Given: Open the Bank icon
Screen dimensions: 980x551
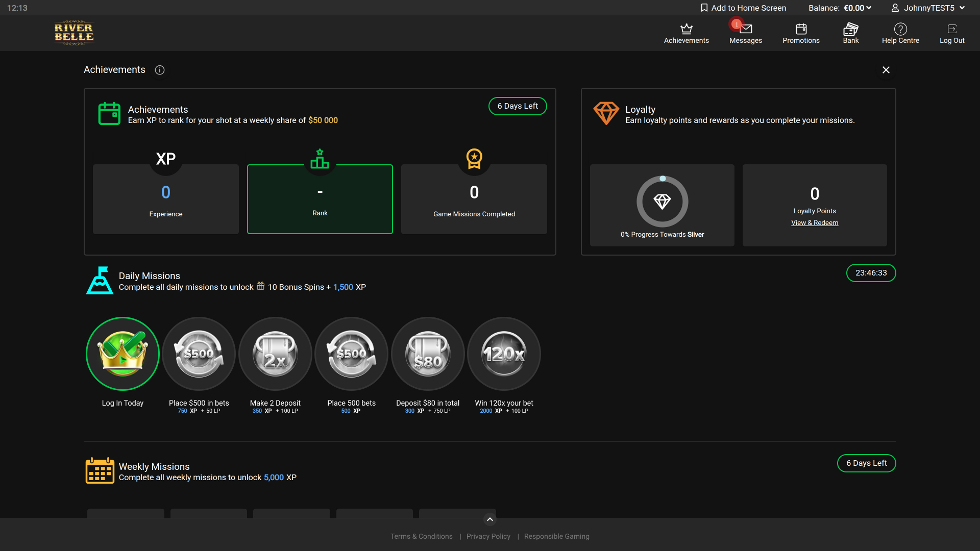Looking at the screenshot, I should pos(850,30).
